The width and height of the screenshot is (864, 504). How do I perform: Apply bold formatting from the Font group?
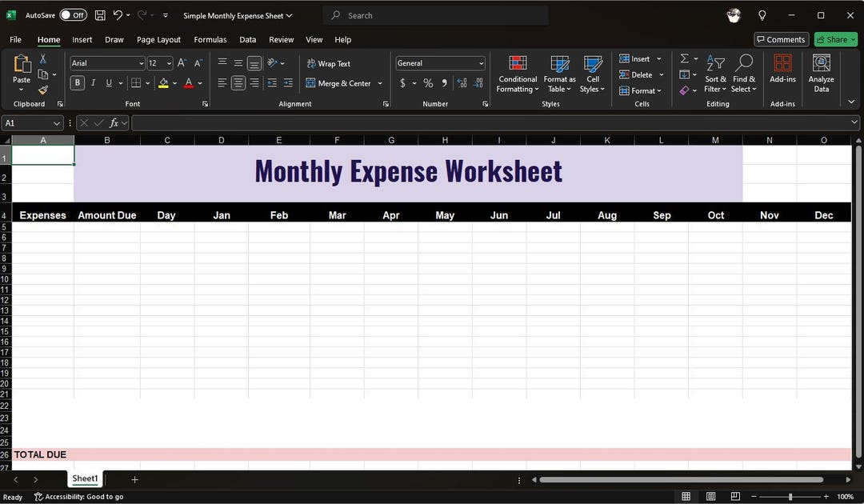pyautogui.click(x=77, y=82)
